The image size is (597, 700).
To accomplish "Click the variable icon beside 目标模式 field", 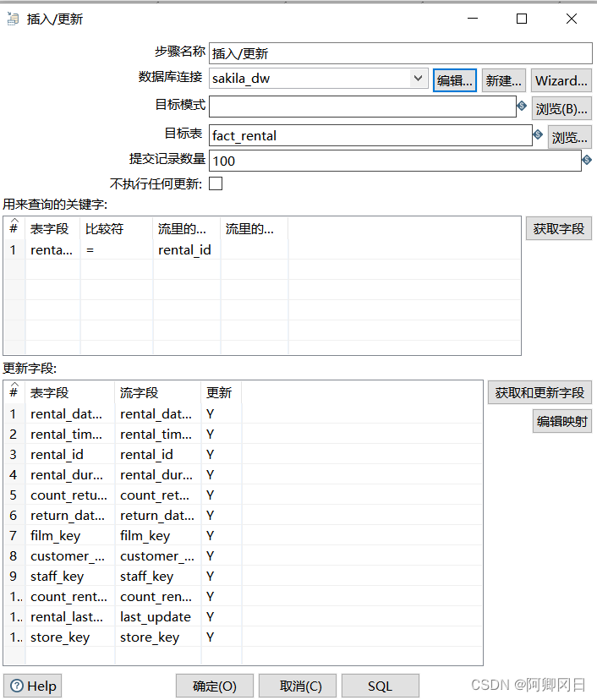I will tap(522, 106).
